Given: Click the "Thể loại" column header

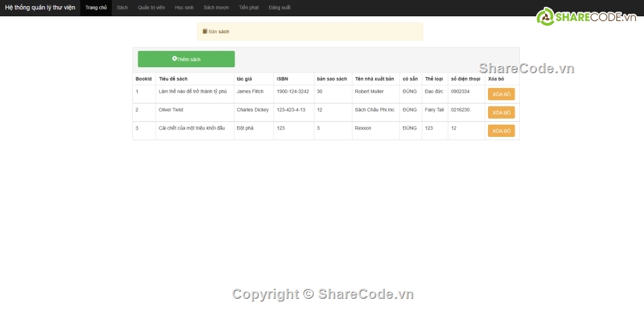Looking at the screenshot, I should (x=434, y=79).
